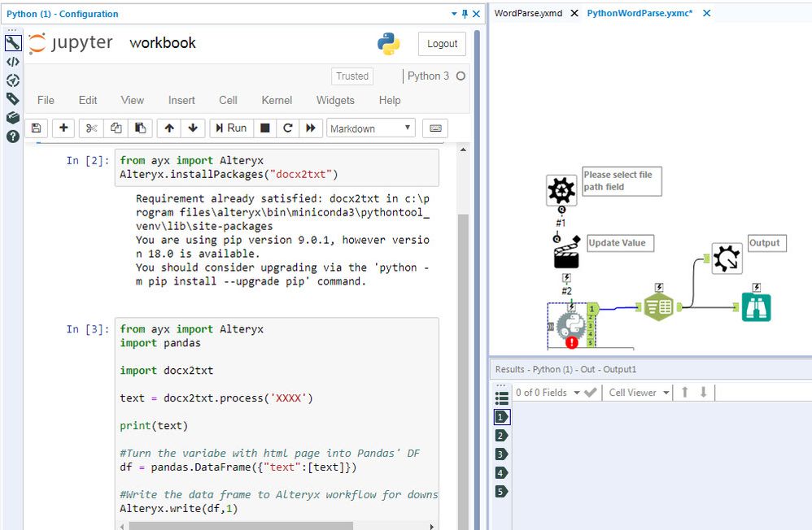This screenshot has width=812, height=530.
Task: Close the WordParse.yxmd tab
Action: (574, 14)
